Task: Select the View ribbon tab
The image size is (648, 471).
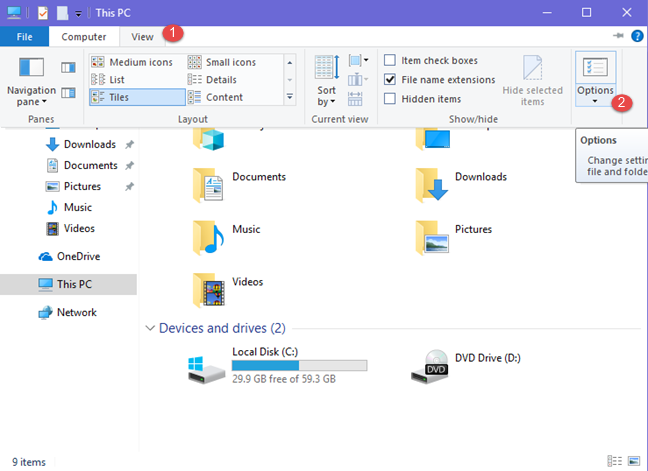Action: [x=143, y=37]
